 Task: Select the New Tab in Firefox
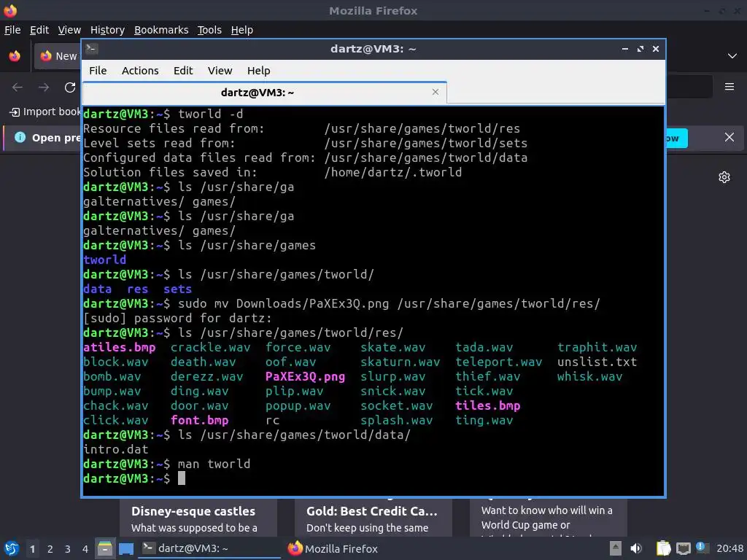(57, 56)
